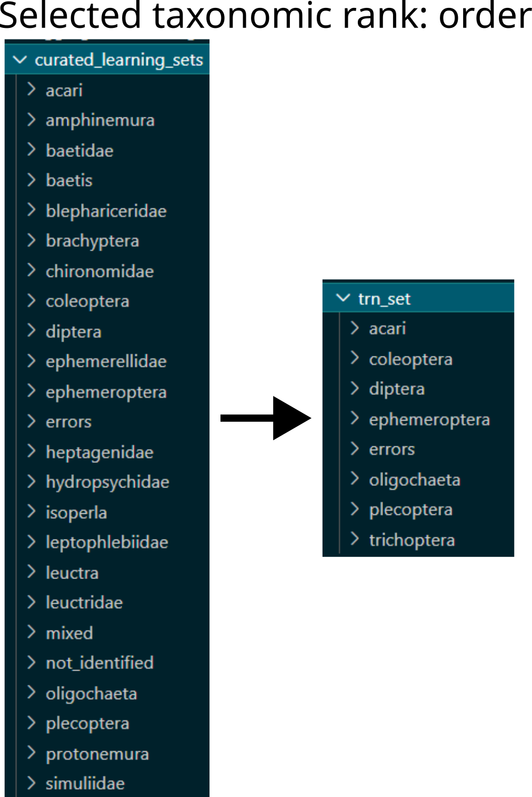532x797 pixels.
Task: Select the blephariceridae entry
Action: tap(106, 211)
